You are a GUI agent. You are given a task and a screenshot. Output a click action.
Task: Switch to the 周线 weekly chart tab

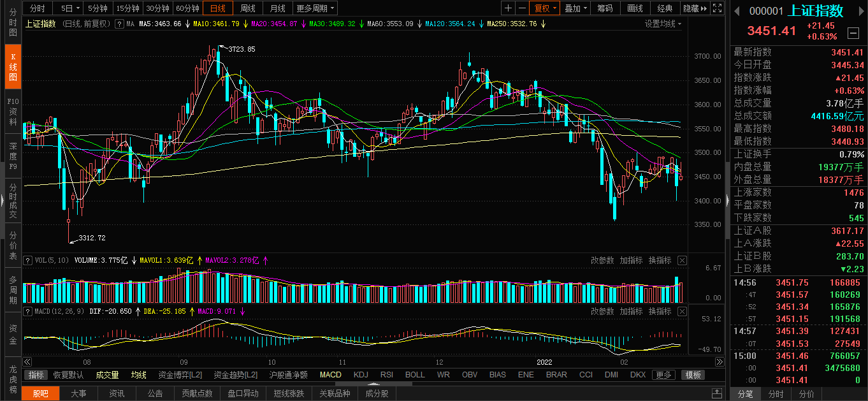tap(247, 8)
